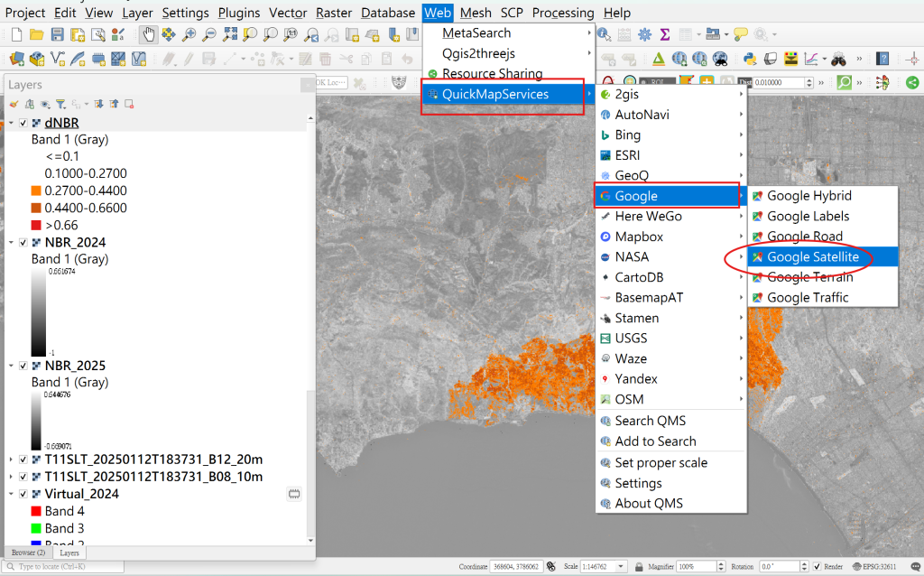Viewport: 924px width, 576px height.
Task: Click the green search magnifier plugin icon
Action: (844, 82)
